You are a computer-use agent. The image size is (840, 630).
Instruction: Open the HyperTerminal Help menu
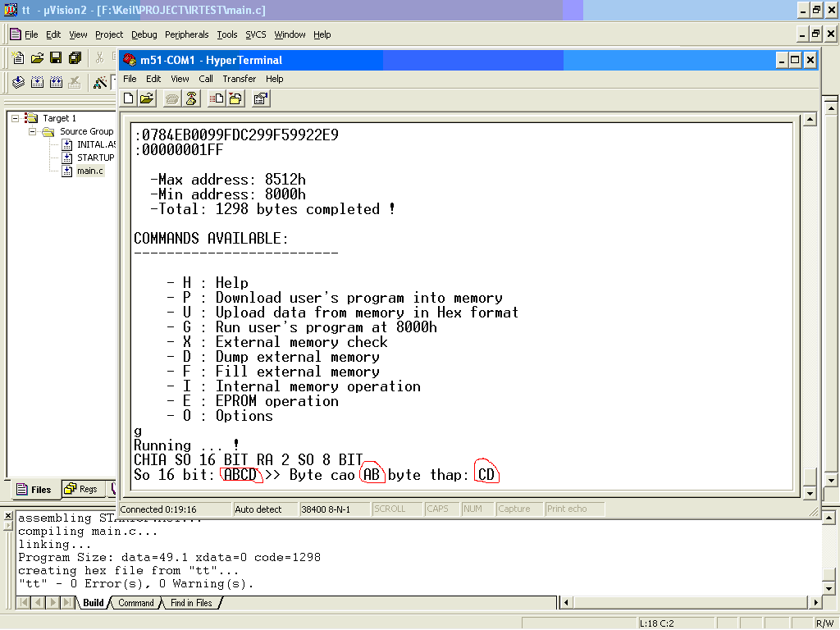274,79
